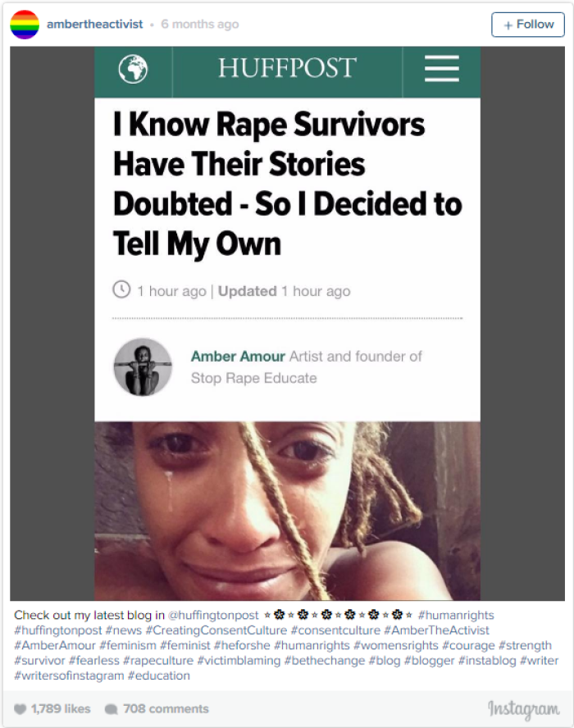Click the #CreatingConsentCulture hashtag
This screenshot has width=574, height=728.
[216, 630]
